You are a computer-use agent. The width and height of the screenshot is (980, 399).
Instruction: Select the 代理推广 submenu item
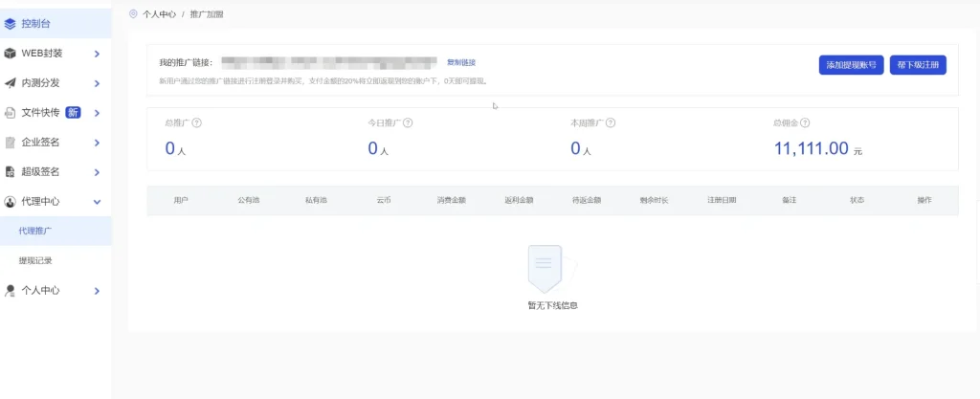coord(35,231)
